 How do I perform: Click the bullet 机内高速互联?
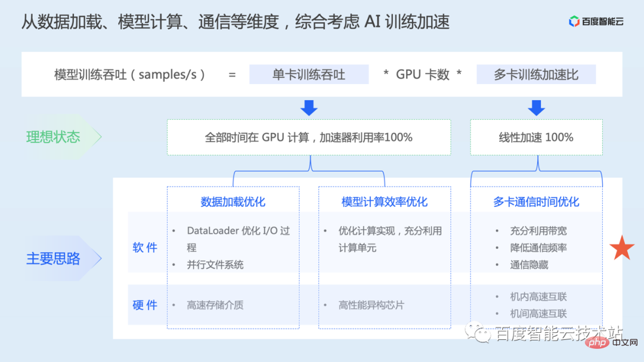(x=538, y=296)
